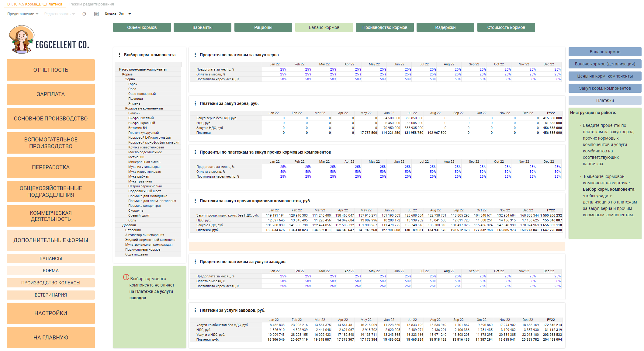Screen dimensions: 644x351
Task: Select Пшеница in the component tree
Action: point(136,99)
